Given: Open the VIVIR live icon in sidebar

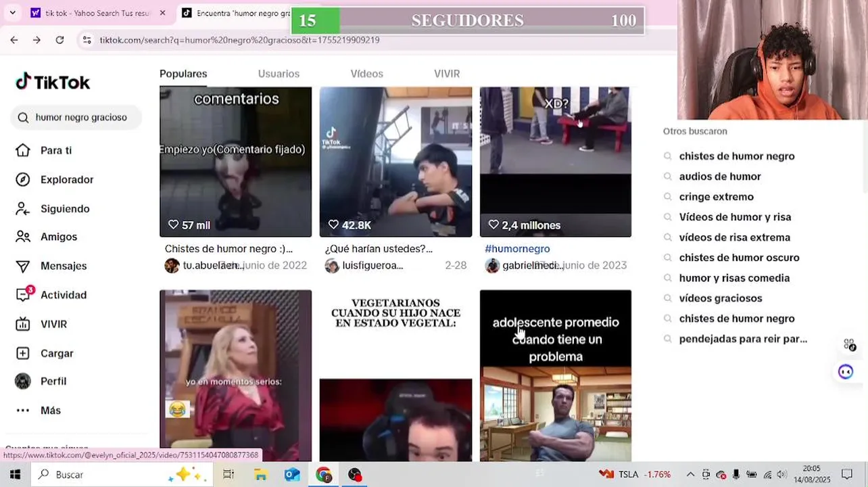Looking at the screenshot, I should pos(23,324).
